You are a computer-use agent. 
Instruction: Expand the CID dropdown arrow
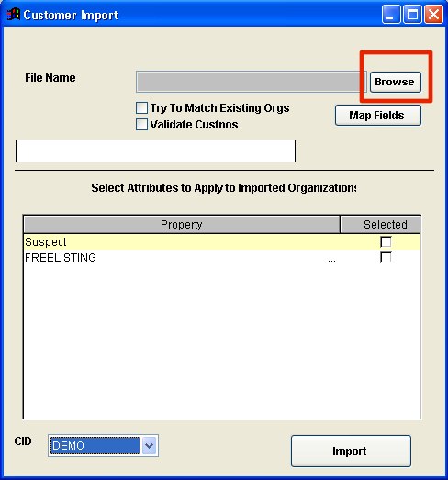point(149,445)
